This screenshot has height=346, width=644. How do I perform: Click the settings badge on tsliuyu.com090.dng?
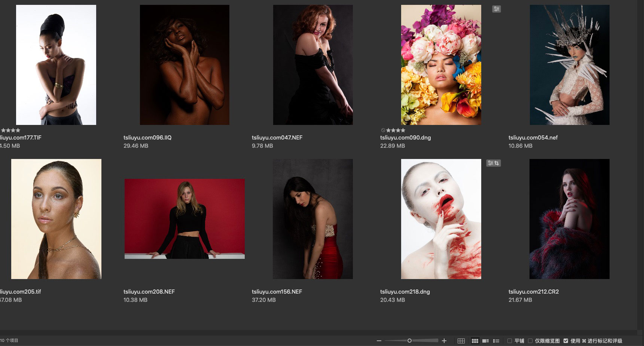(x=496, y=9)
